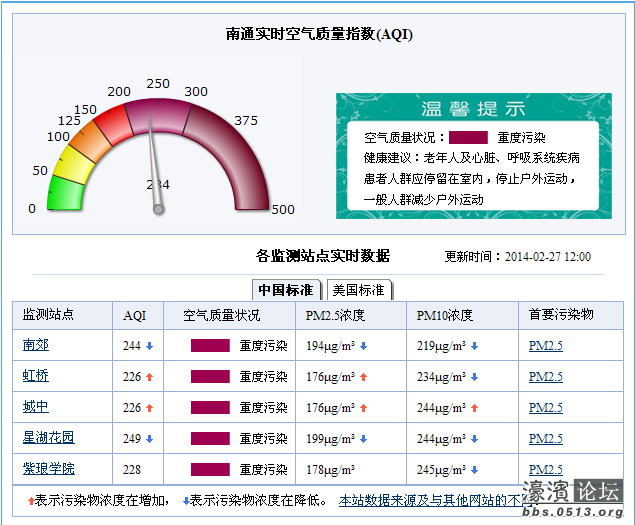Click the down arrow next to 199μg/m³
This screenshot has width=635, height=525.
[x=363, y=439]
